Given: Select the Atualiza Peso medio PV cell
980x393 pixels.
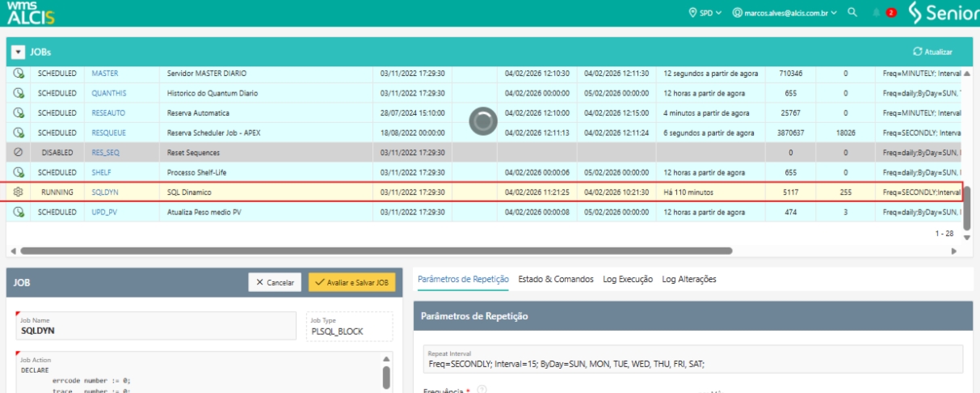Looking at the screenshot, I should (267, 212).
